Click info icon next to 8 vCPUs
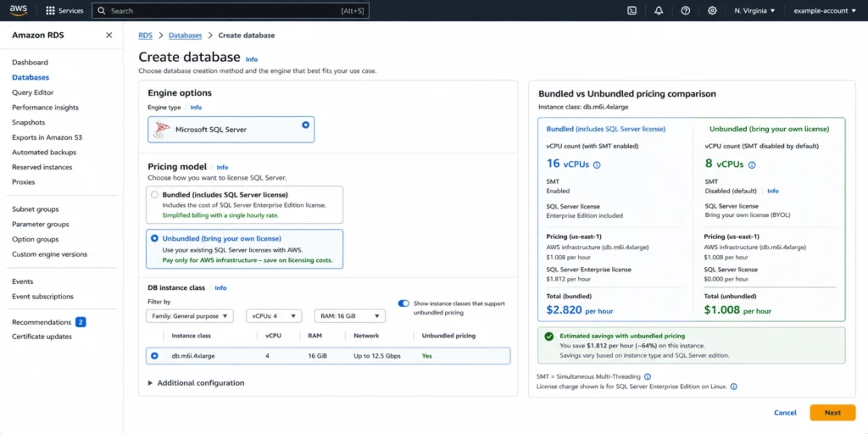This screenshot has height=434, width=868. pos(752,165)
